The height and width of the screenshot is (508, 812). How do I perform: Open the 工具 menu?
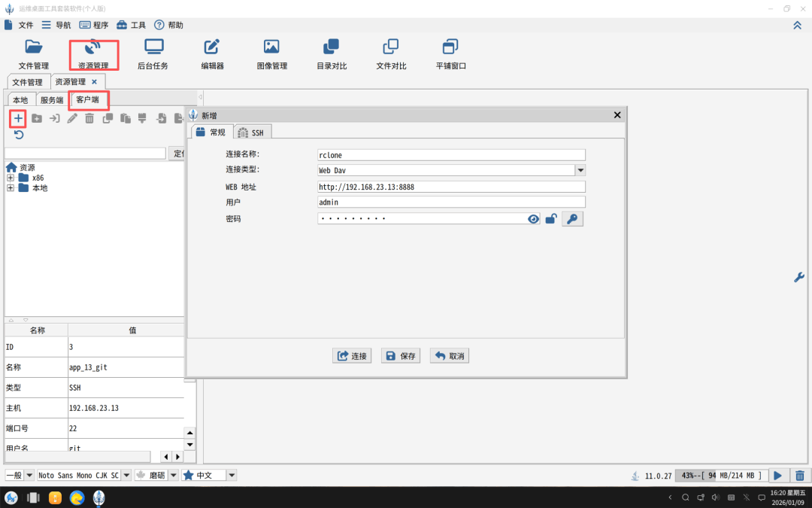point(132,25)
